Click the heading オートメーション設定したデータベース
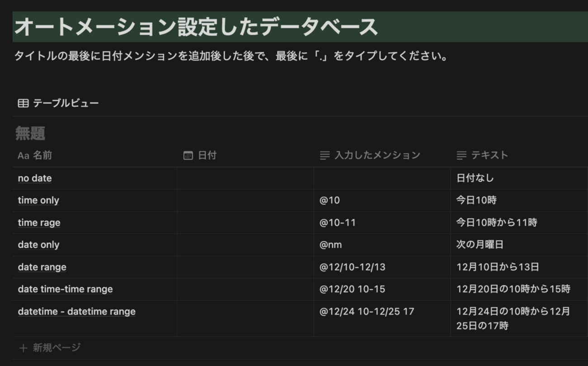The image size is (588, 366). coord(196,27)
